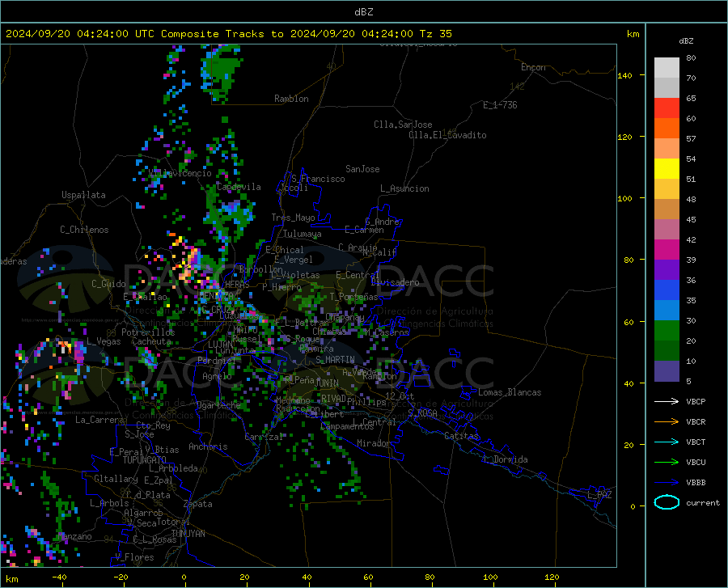The image size is (728, 588).
Task: Click the blue VBBB arrow legend icon
Action: click(x=667, y=483)
